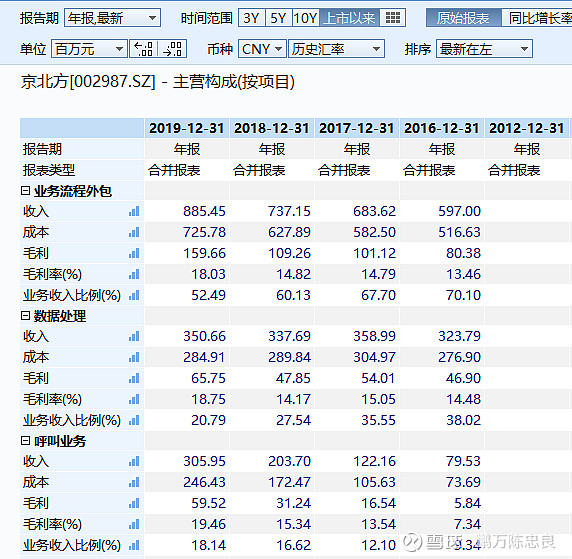The height and width of the screenshot is (559, 572).
Task: Open chart icon for 数据处理 收入 row
Action: (x=134, y=336)
